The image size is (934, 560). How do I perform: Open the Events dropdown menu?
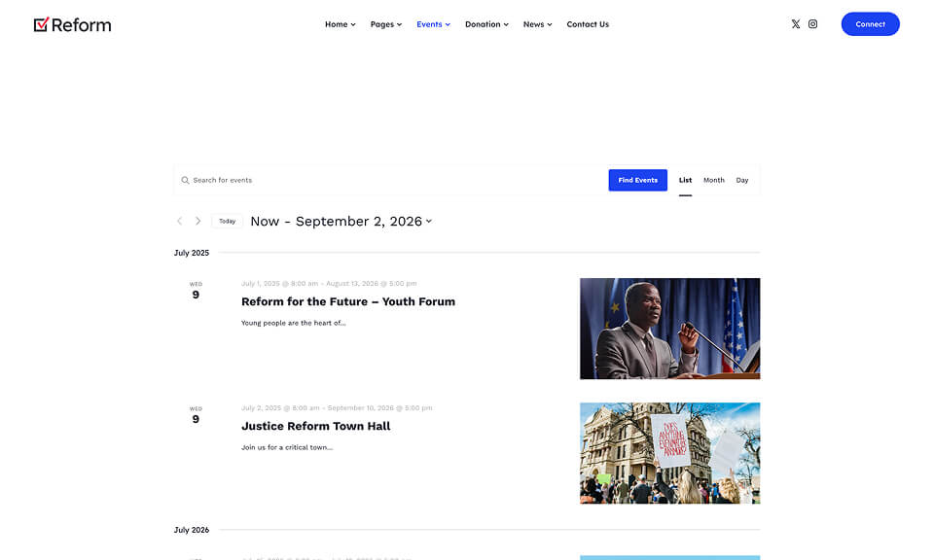coord(434,24)
